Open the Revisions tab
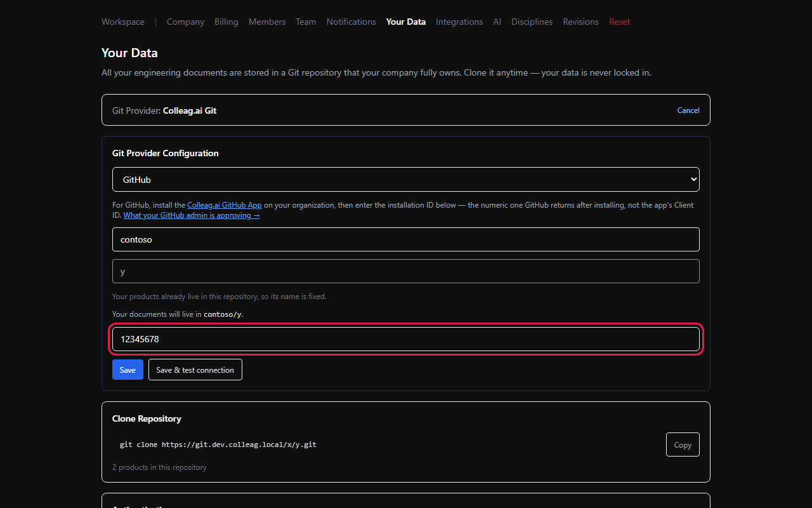 click(x=581, y=22)
